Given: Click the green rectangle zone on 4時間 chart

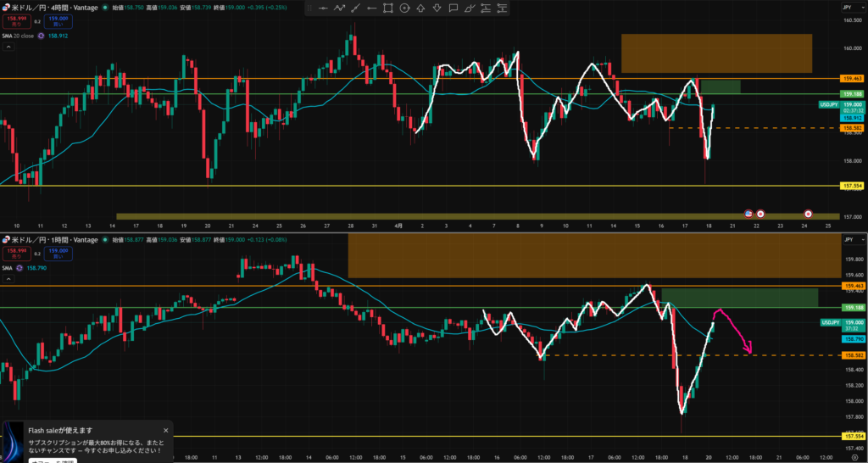Looking at the screenshot, I should click(x=720, y=86).
